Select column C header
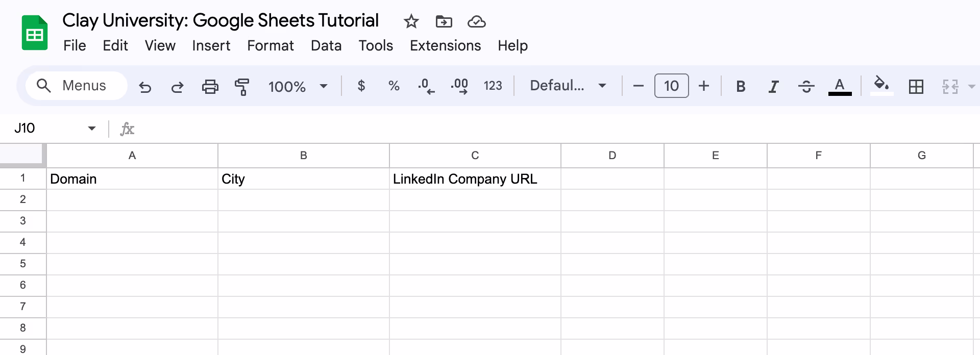Image resolution: width=980 pixels, height=355 pixels. [x=475, y=156]
